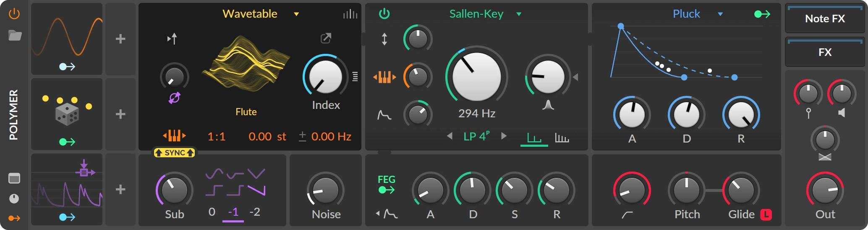Open the Note FX section
This screenshot has height=230, width=868.
point(825,19)
